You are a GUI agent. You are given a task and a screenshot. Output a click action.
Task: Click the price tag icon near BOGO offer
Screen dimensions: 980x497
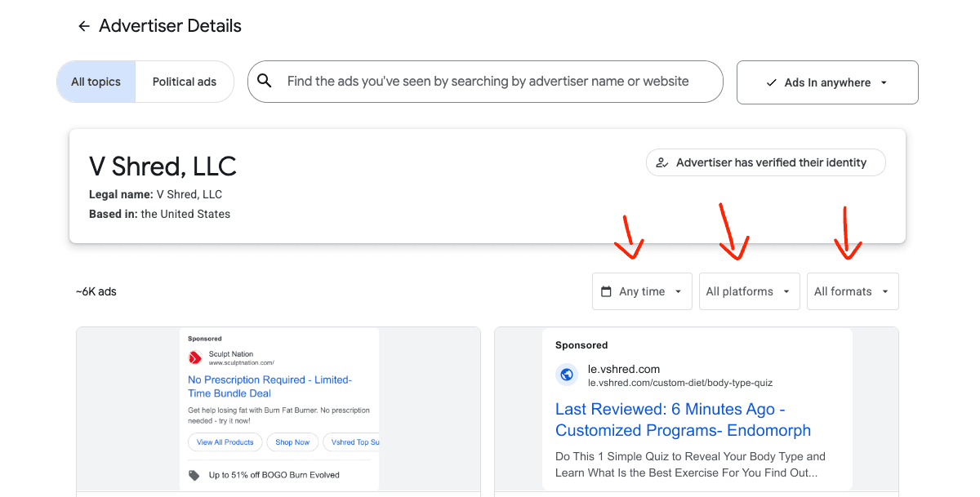(194, 474)
